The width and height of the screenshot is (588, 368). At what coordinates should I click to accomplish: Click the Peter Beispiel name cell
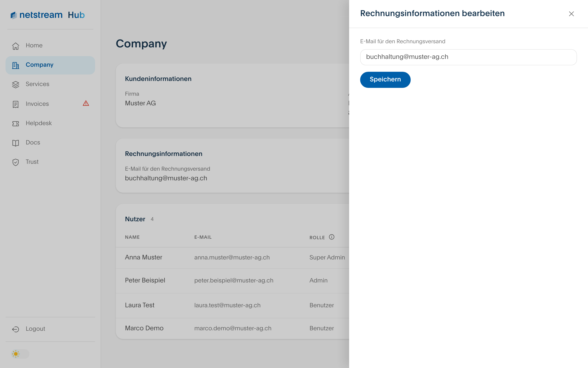pos(145,280)
